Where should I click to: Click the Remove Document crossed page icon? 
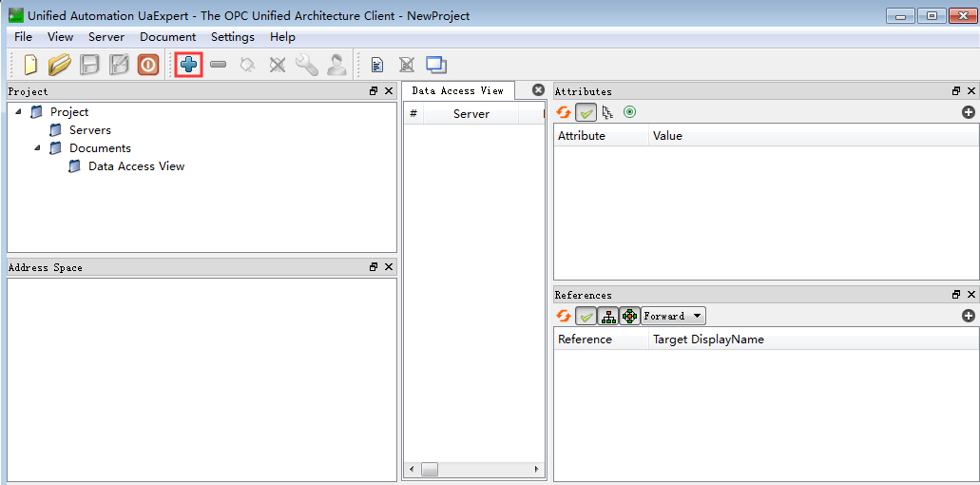(406, 65)
